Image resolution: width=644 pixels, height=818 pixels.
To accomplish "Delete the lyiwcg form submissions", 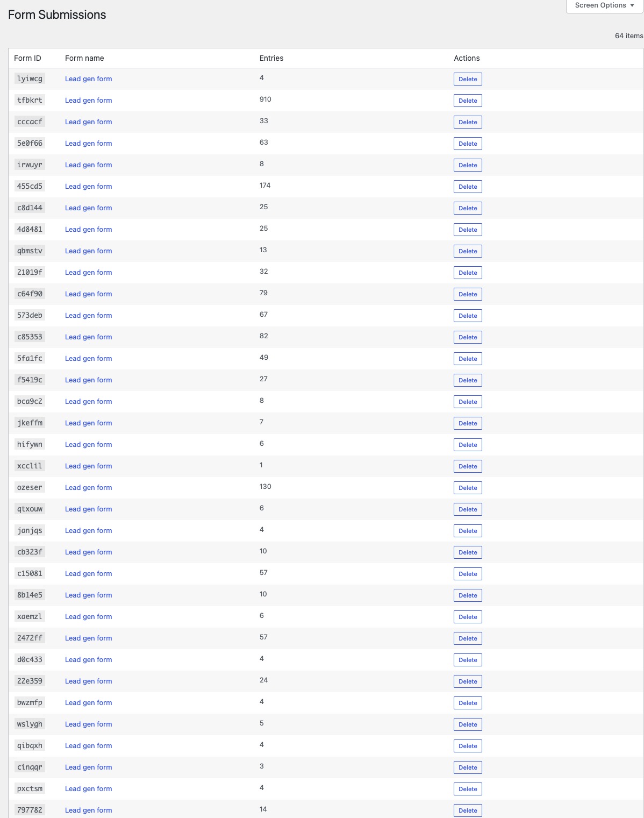I will (x=468, y=79).
